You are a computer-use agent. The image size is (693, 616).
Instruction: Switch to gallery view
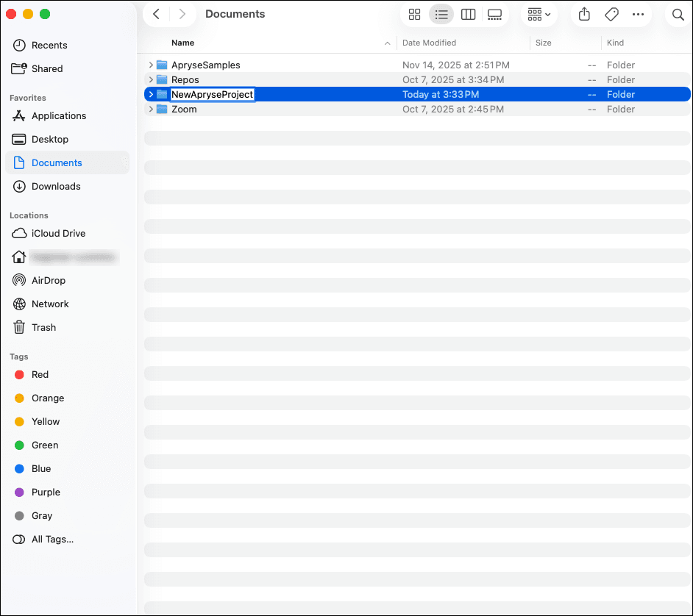(494, 15)
